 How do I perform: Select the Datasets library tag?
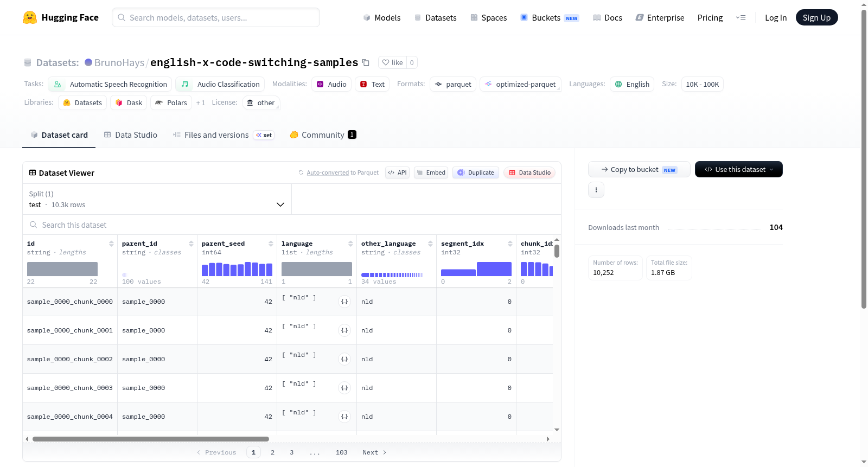coord(82,103)
